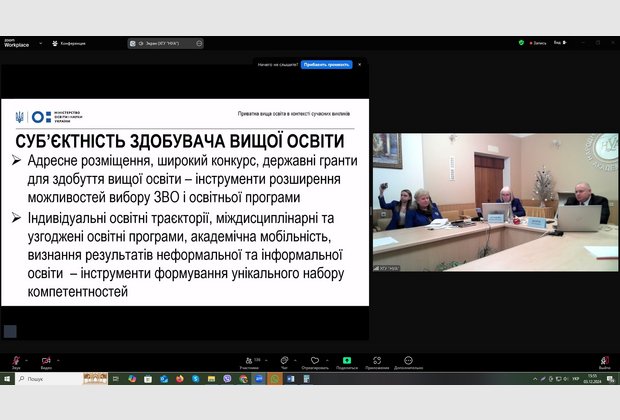This screenshot has width=620, height=420.
Task: Open the Приложения apps icon
Action: click(x=377, y=360)
